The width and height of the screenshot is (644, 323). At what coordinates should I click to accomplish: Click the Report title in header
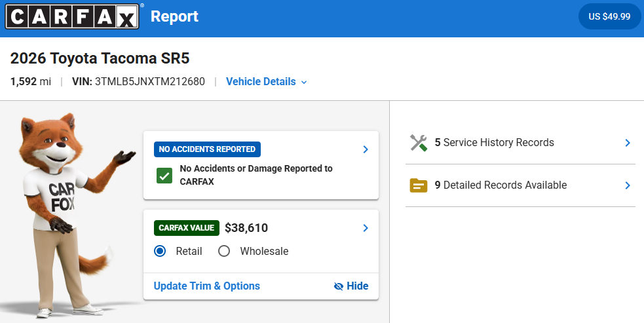(x=174, y=16)
